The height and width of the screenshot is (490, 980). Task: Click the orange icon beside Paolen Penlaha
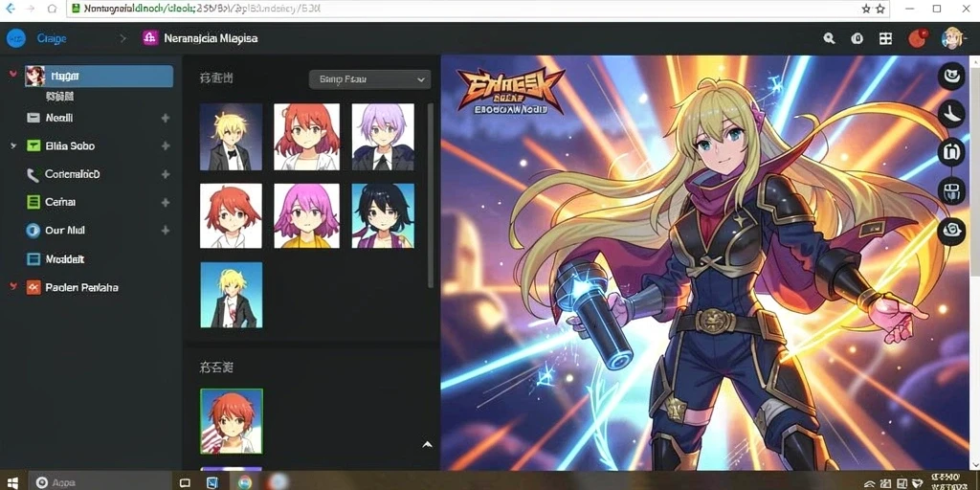33,287
